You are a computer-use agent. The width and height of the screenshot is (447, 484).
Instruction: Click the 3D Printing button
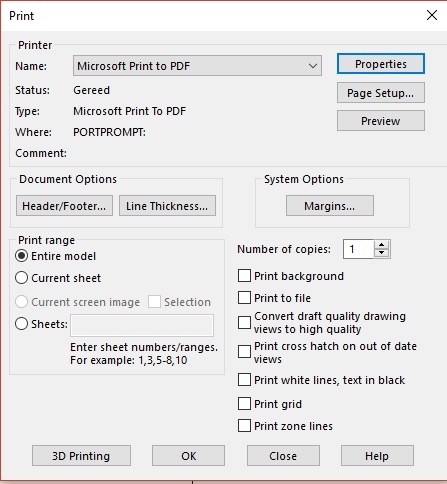[81, 456]
